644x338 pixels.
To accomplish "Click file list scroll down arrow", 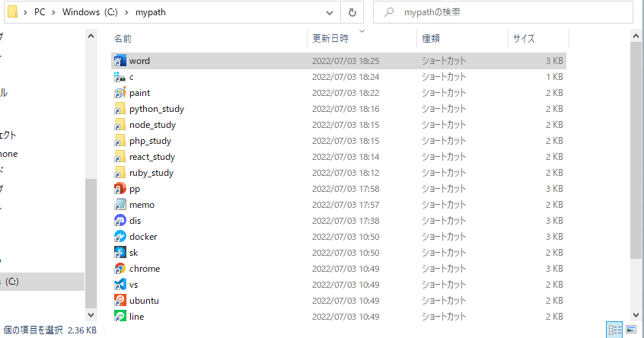I will tap(636, 315).
